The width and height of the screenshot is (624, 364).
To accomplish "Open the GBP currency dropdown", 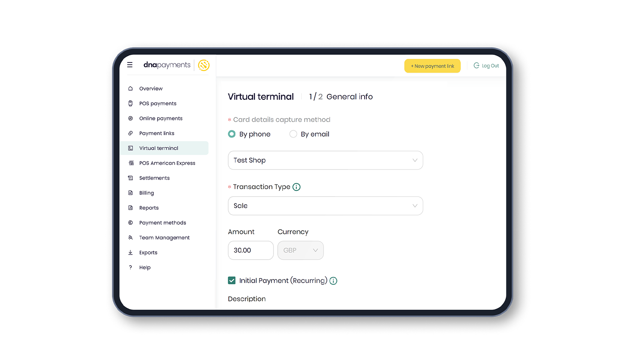I will [300, 250].
